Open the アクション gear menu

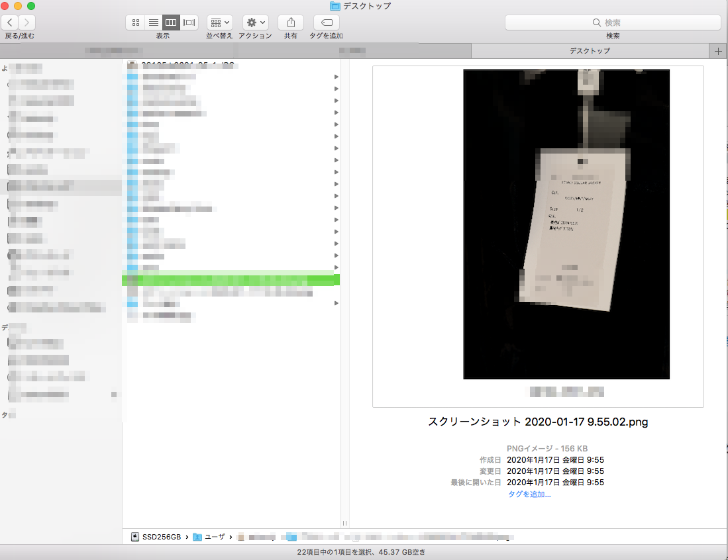click(255, 23)
